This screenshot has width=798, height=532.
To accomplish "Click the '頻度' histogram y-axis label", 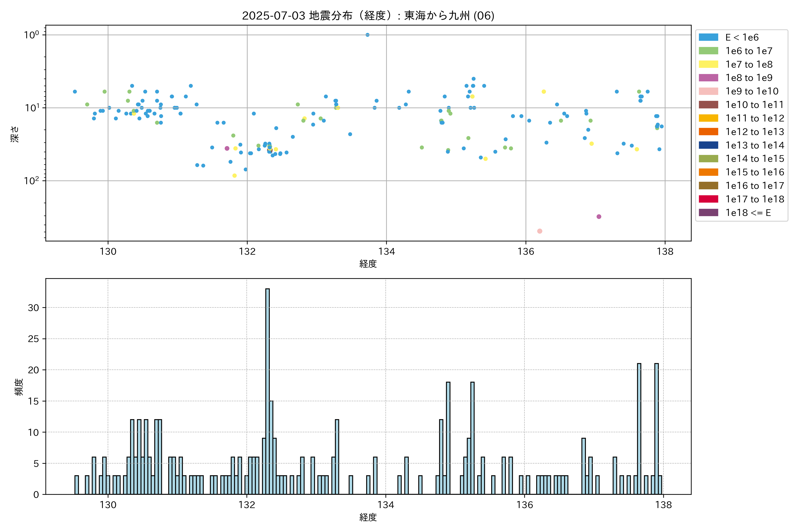I will coord(19,387).
